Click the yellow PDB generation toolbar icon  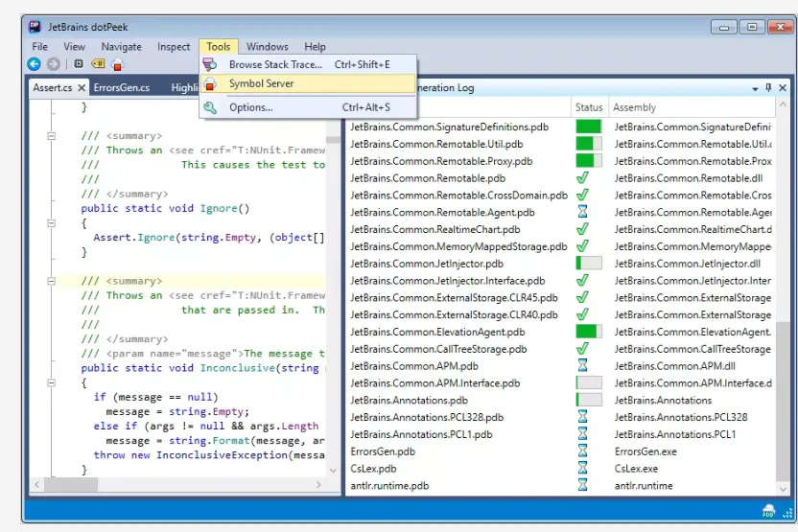pos(98,63)
